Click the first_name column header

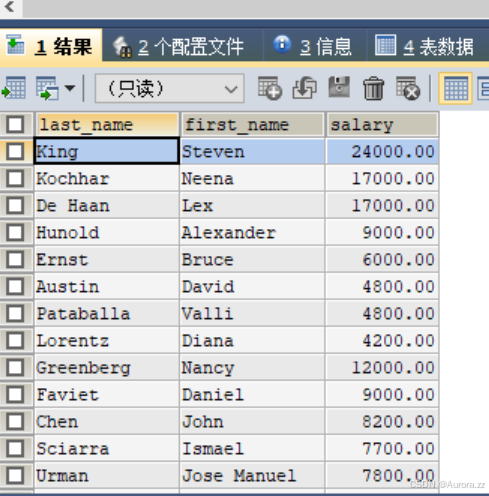252,125
